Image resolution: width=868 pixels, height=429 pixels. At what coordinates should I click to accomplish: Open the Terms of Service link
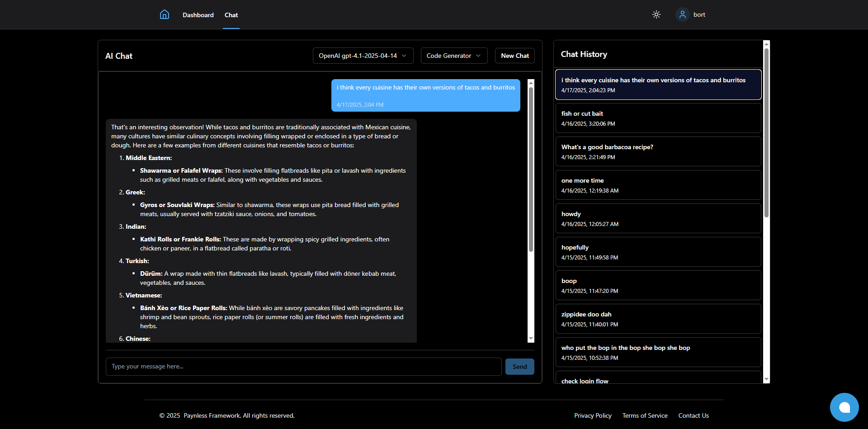[x=645, y=415]
